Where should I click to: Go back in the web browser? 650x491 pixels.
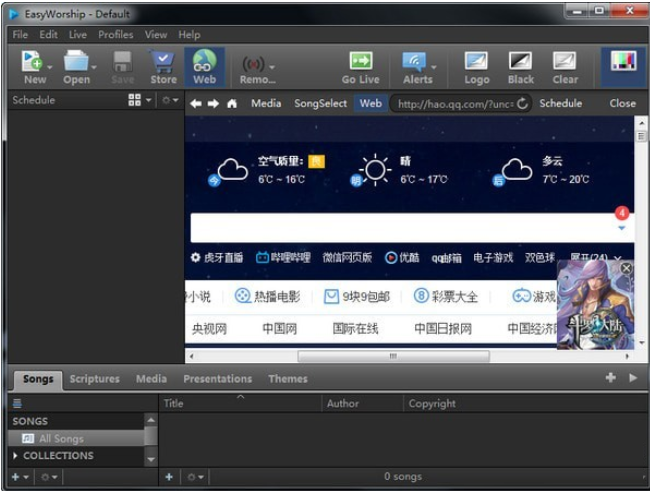[196, 103]
